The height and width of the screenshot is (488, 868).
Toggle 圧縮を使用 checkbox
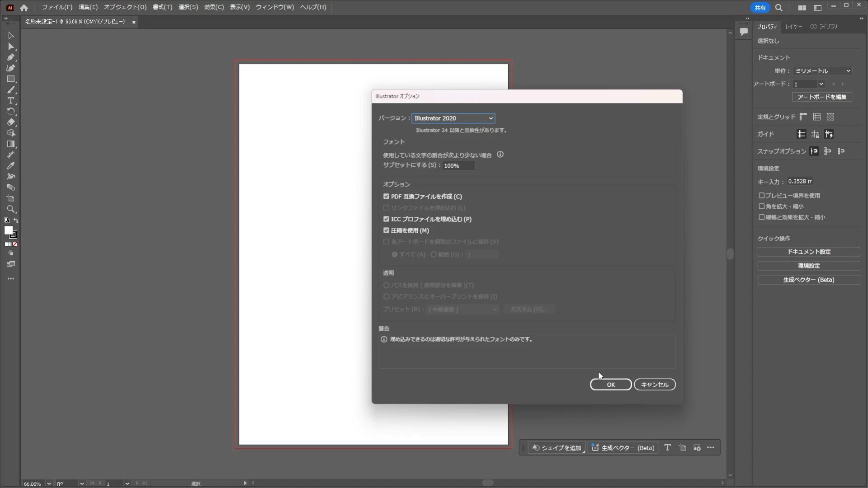tap(387, 230)
